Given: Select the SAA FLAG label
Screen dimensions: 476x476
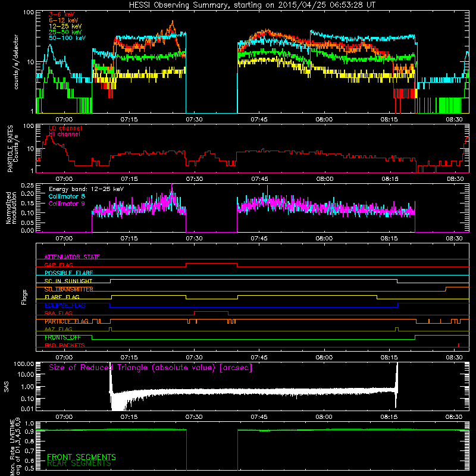Looking at the screenshot, I should 58,313.
